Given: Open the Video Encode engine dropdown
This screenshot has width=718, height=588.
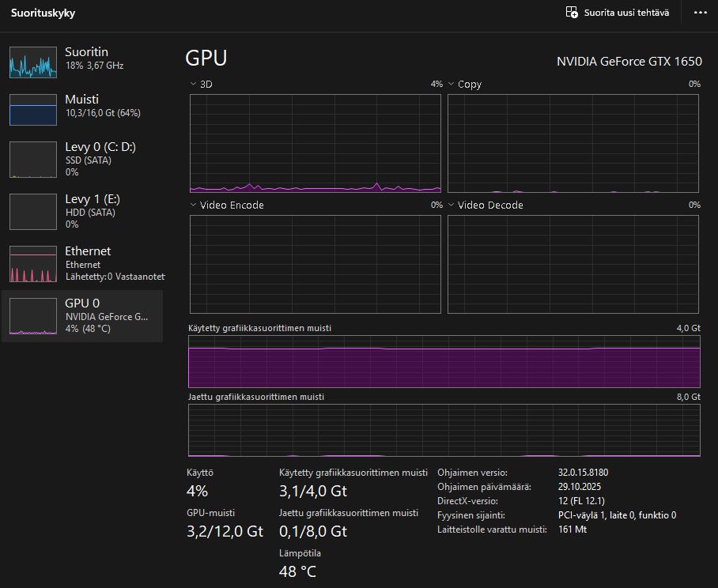Looking at the screenshot, I should click(x=194, y=205).
